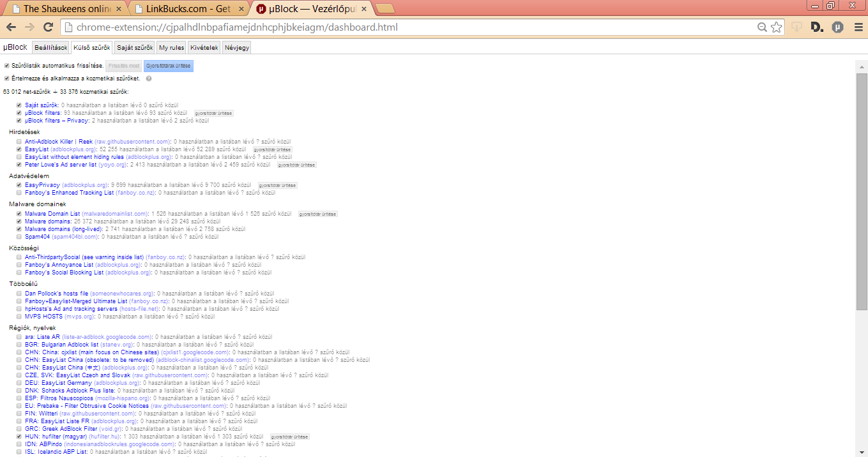Open the EasyList filter list link

click(x=37, y=149)
